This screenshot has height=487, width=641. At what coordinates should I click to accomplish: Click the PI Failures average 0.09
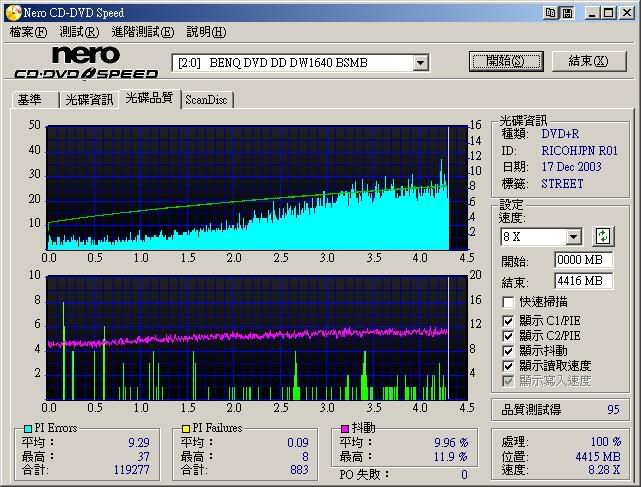(298, 443)
